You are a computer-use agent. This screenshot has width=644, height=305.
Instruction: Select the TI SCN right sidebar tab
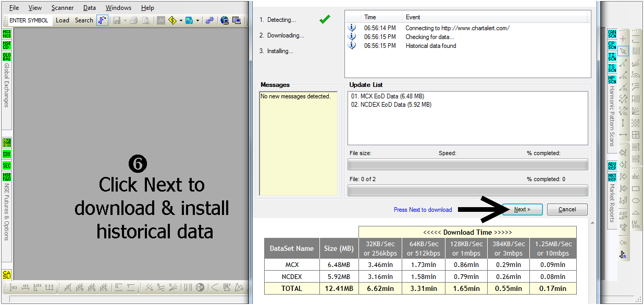click(612, 57)
